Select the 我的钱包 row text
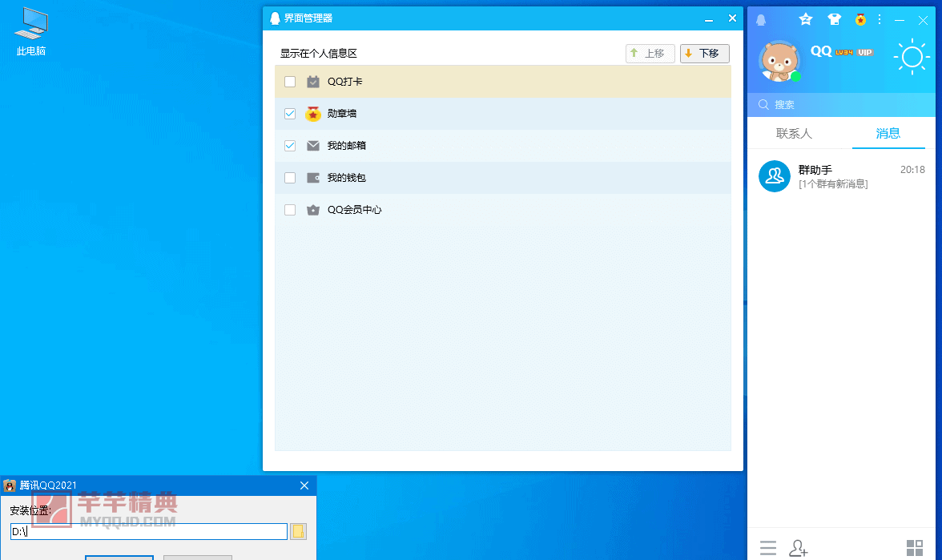 tap(347, 178)
